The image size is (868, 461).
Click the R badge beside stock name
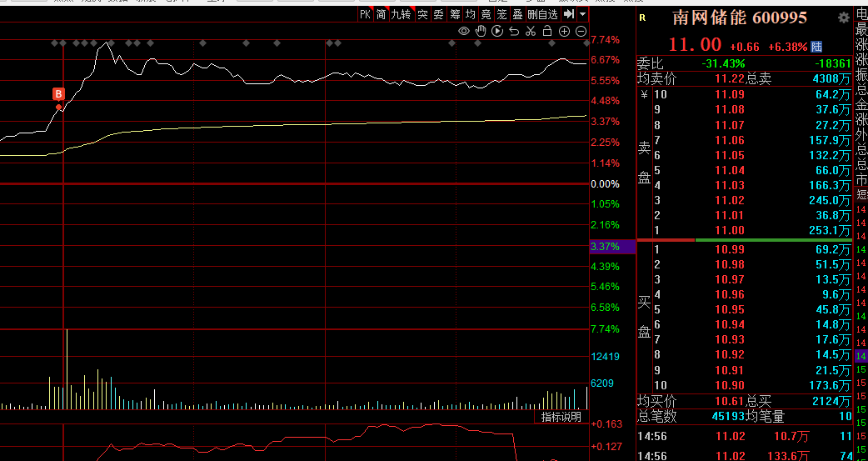(x=642, y=18)
